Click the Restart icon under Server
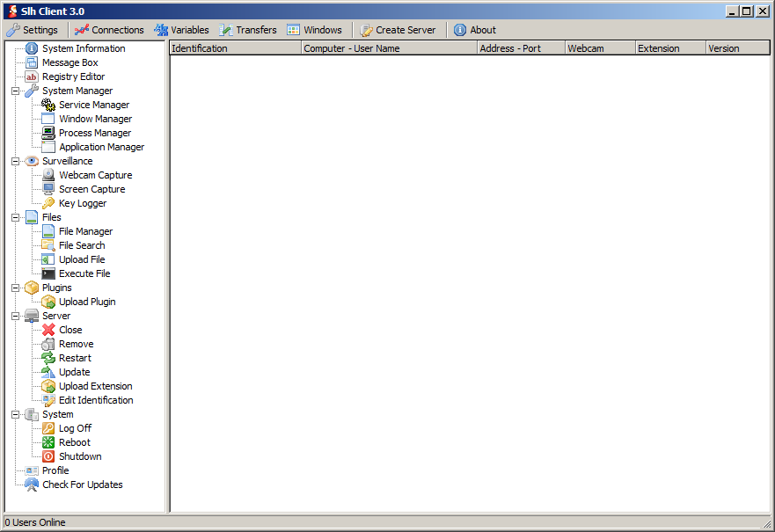The height and width of the screenshot is (532, 775). coord(48,358)
